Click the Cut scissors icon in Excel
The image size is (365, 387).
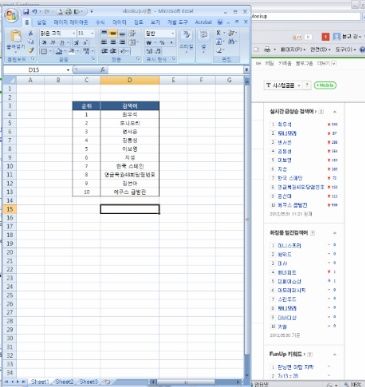click(31, 33)
